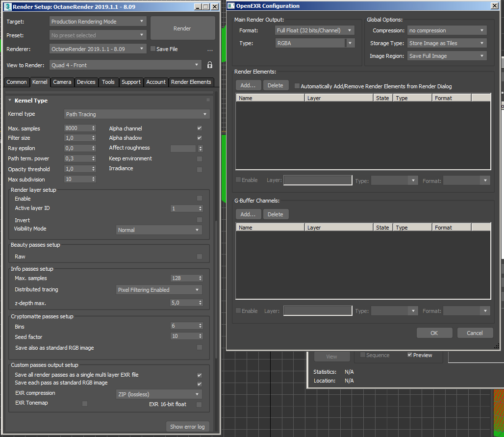Click Show error log button
504x437 pixels.
coord(187,426)
